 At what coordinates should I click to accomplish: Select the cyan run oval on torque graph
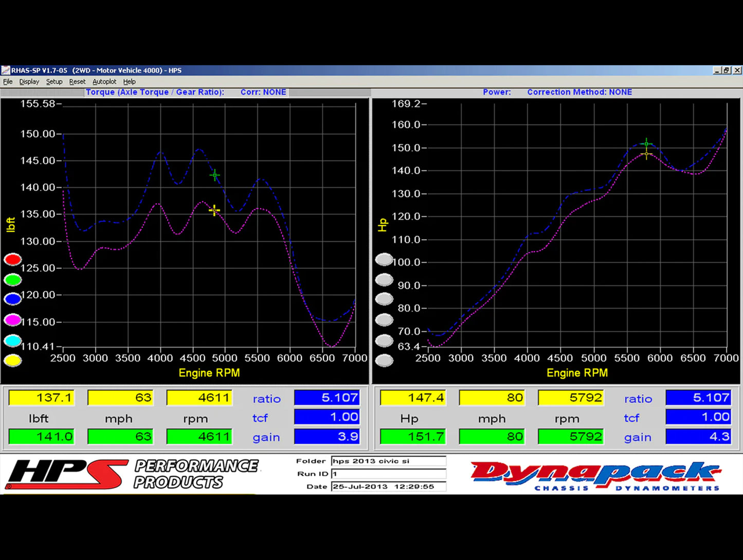[13, 340]
